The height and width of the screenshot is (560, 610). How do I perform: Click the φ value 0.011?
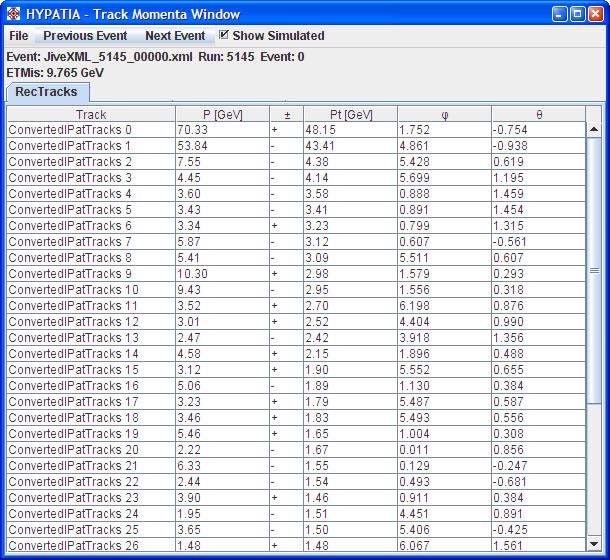tap(414, 449)
